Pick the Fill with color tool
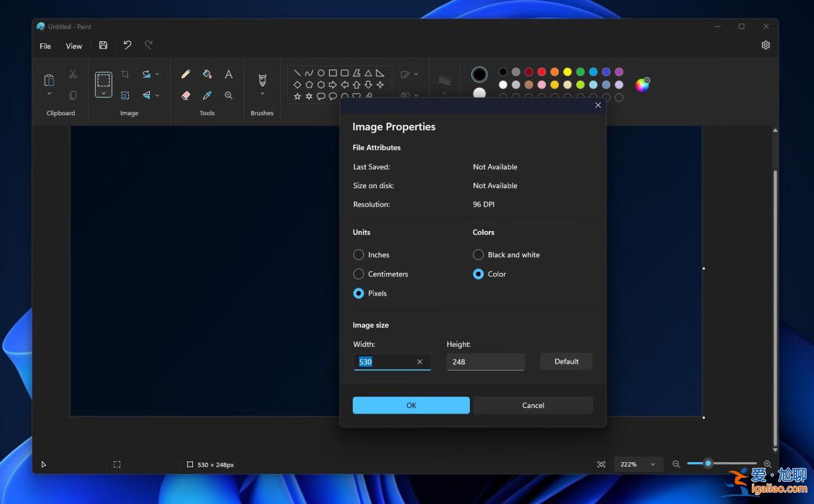Screen dimensions: 814x504 pos(207,73)
